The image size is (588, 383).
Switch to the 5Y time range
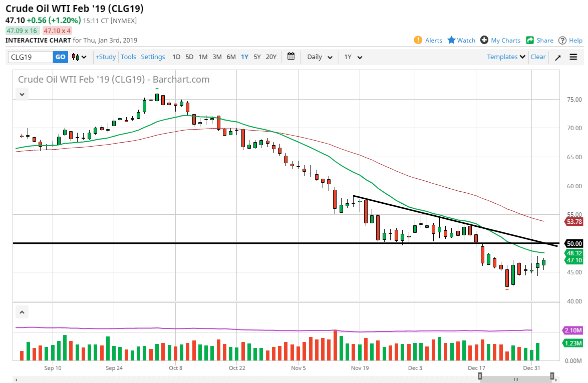pyautogui.click(x=257, y=57)
